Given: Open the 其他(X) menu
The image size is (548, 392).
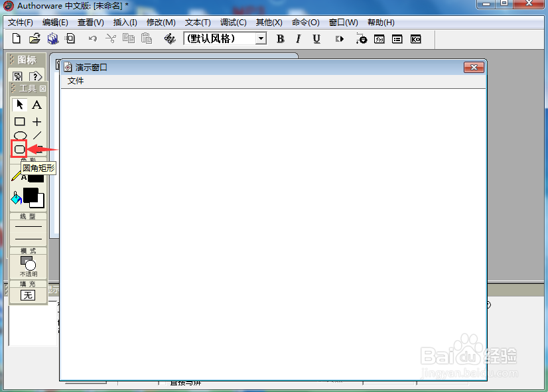Looking at the screenshot, I should pos(269,23).
